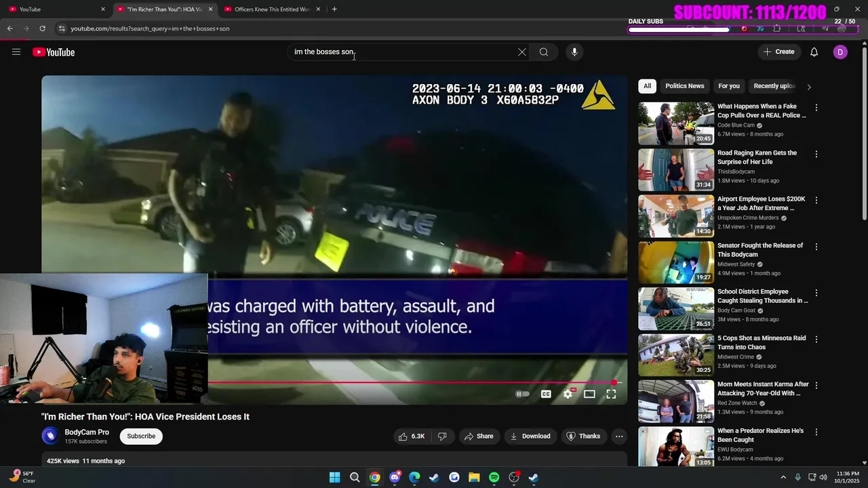
Task: Select the All filter chip
Action: pos(647,86)
